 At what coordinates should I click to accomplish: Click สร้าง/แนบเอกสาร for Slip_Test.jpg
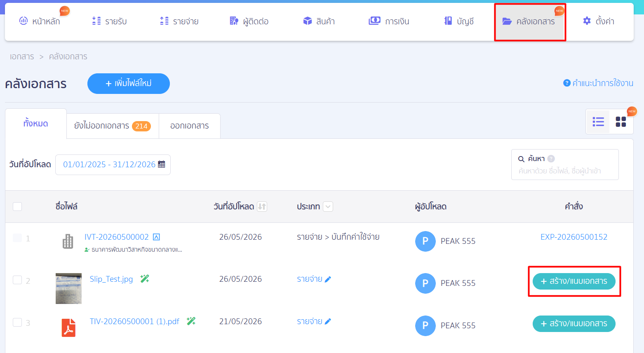click(574, 281)
